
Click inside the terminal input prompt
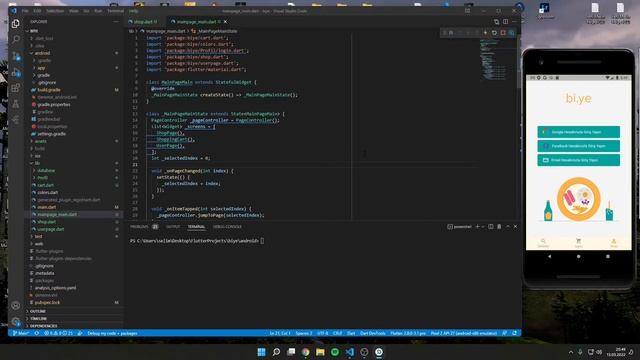tap(262, 241)
